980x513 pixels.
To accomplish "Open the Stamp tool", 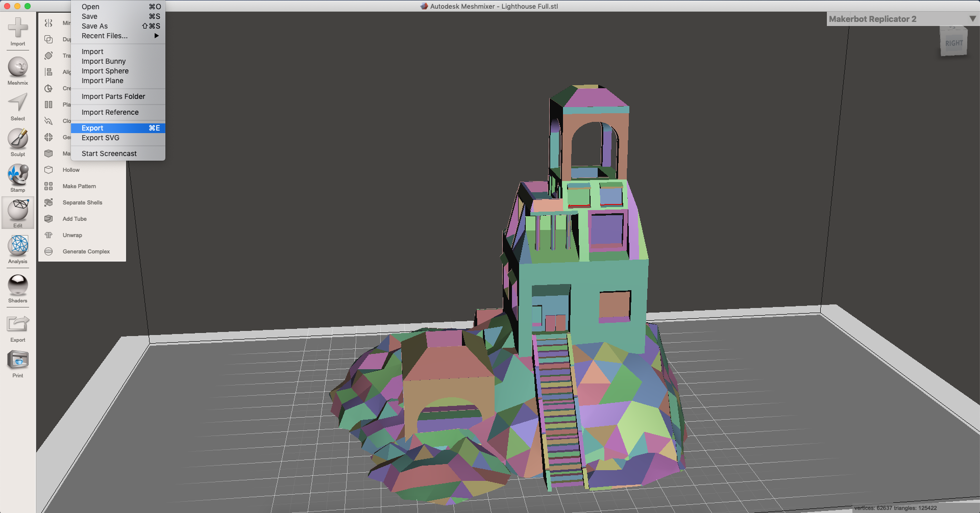I will [18, 178].
